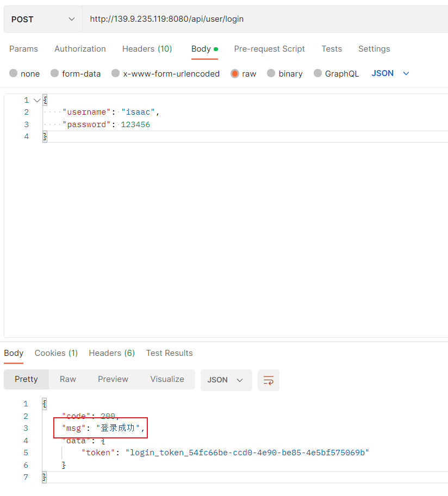Open the POST method dropdown

pyautogui.click(x=43, y=19)
